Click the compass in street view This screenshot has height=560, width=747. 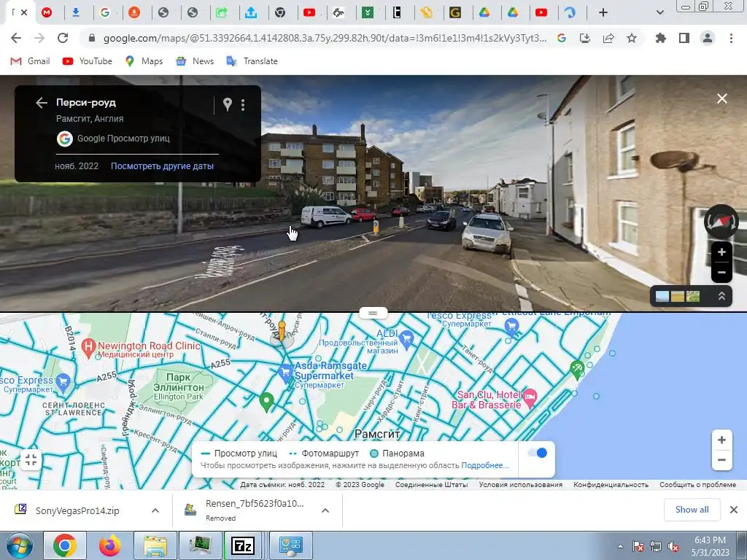721,222
